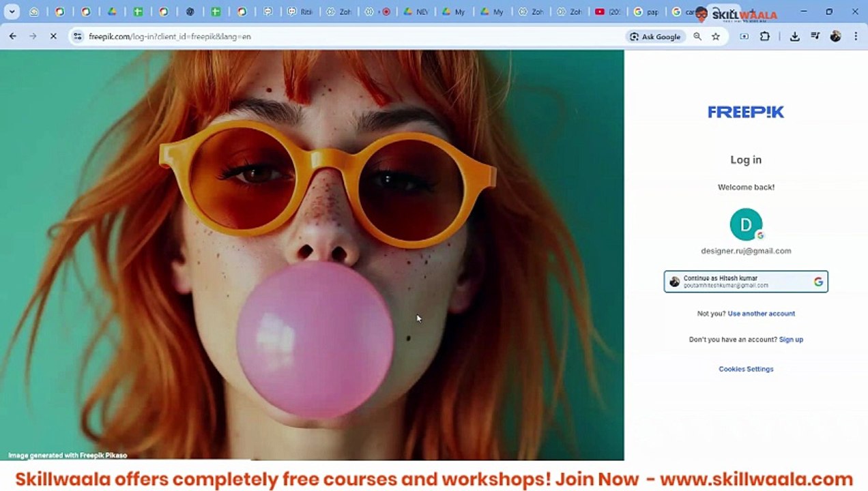Click the 'Log in' heading
The image size is (868, 491).
(x=746, y=160)
